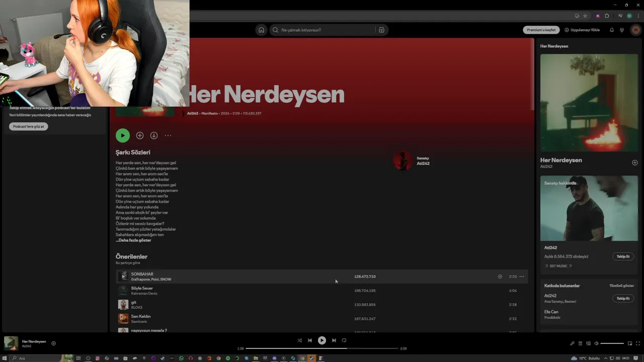Enter full screen with the player bar icon

point(637,343)
